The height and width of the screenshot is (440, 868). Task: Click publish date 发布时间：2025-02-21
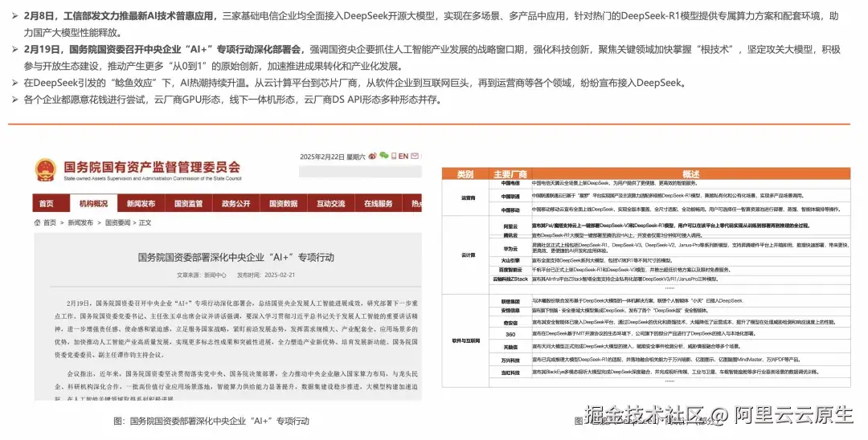tap(266, 275)
